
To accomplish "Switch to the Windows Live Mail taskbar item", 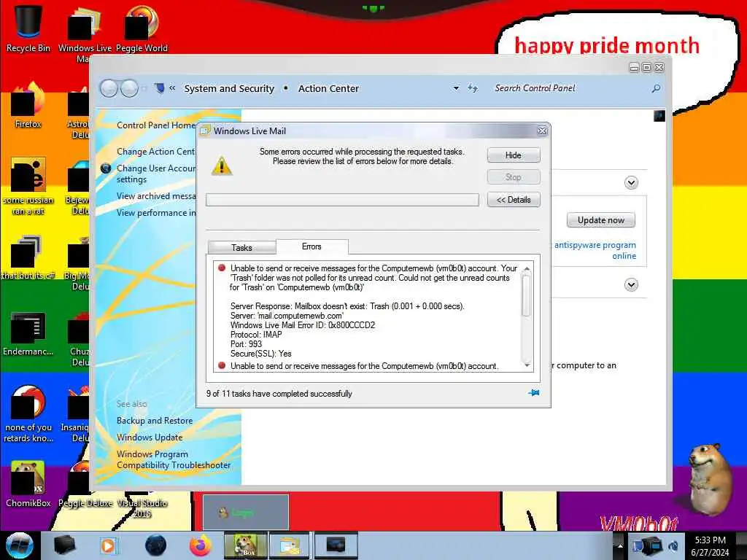I will click(x=290, y=545).
